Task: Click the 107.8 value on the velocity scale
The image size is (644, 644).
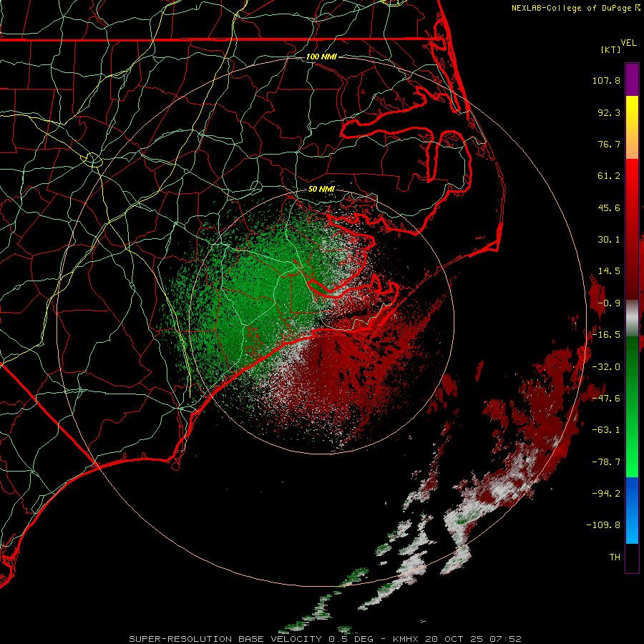Action: click(606, 80)
